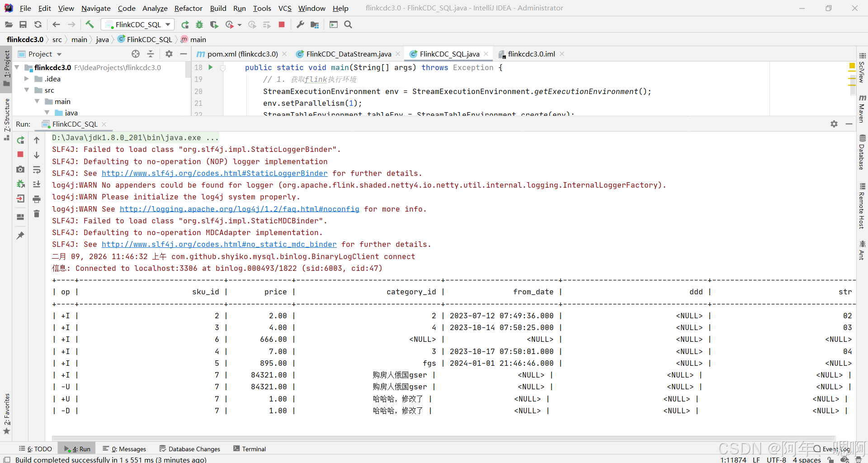Image resolution: width=868 pixels, height=463 pixels.
Task: Open the slf4j no_static_mdc_binder link
Action: (x=219, y=244)
